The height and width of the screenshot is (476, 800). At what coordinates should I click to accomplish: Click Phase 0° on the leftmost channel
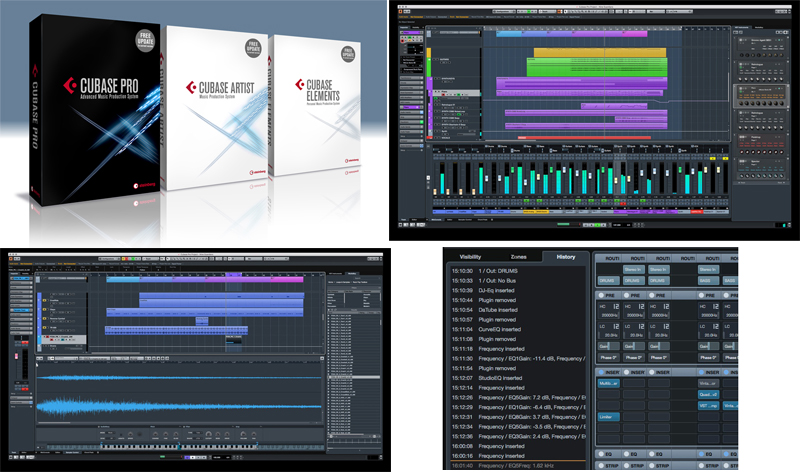coord(608,357)
